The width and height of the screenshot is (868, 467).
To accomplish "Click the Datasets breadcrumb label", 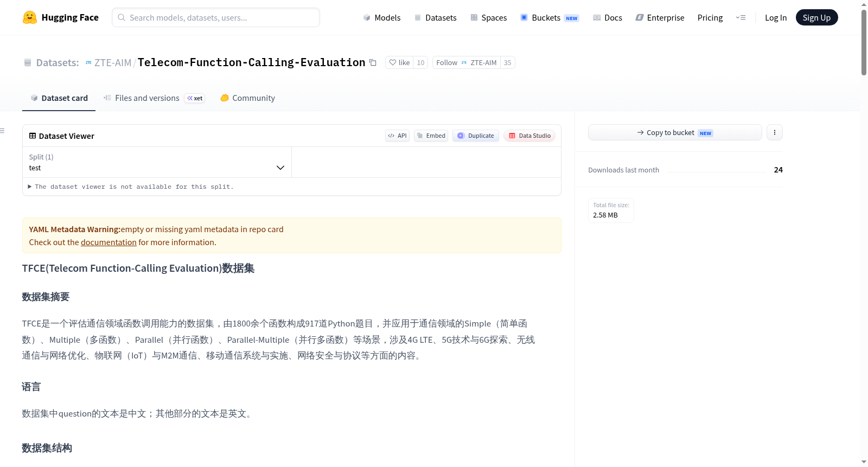I will [x=58, y=62].
